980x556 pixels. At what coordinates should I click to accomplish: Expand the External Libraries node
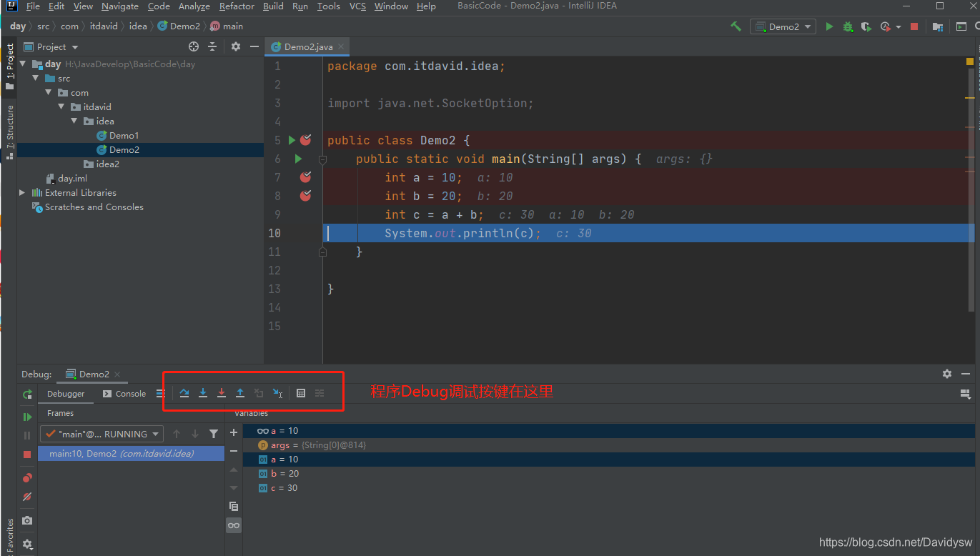click(x=22, y=192)
